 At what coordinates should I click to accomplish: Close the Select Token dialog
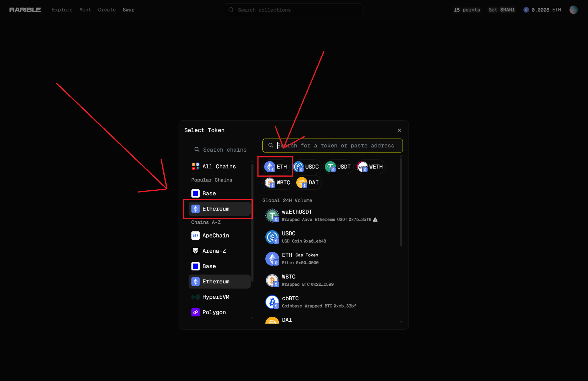[399, 130]
